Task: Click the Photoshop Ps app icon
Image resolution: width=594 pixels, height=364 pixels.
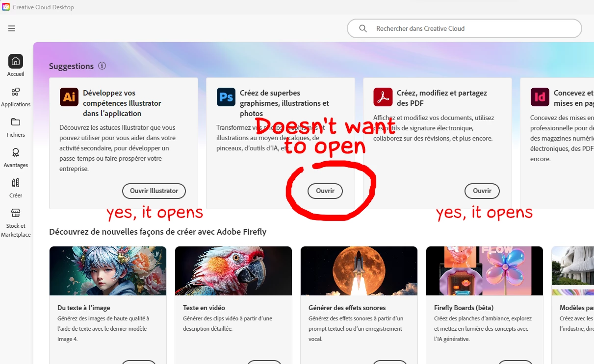Action: click(226, 97)
